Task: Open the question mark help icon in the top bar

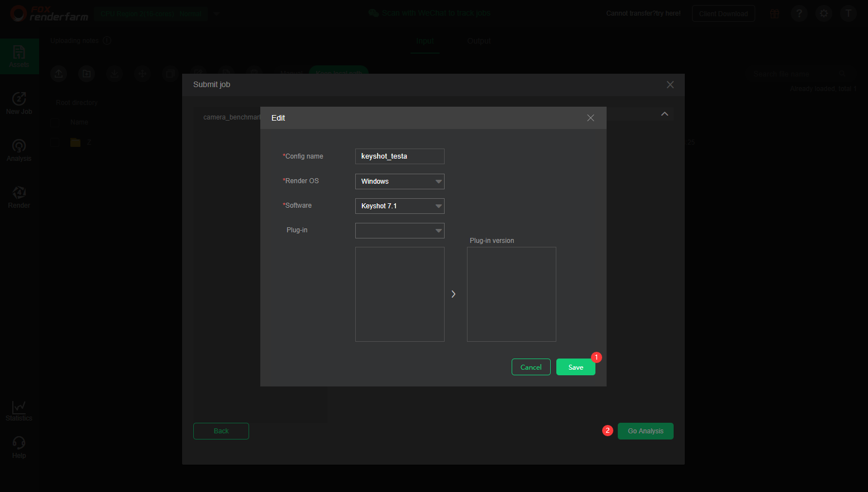Action: (x=799, y=13)
